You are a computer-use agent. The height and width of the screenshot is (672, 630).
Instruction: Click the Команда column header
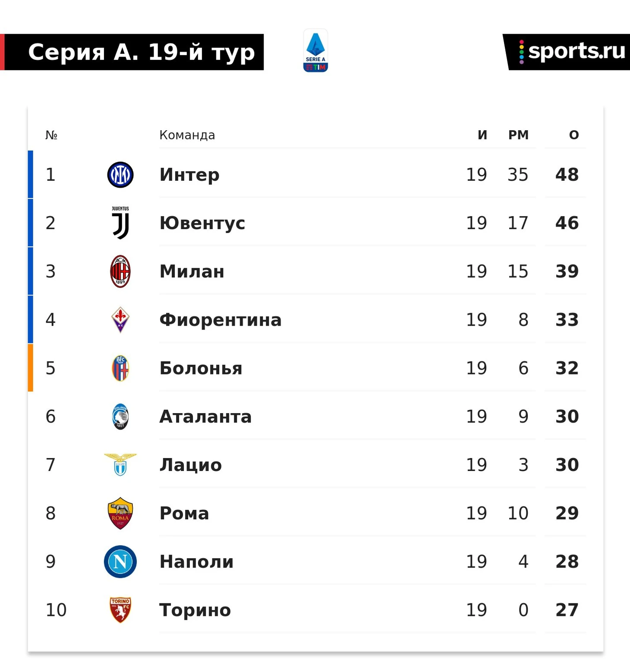(x=187, y=135)
